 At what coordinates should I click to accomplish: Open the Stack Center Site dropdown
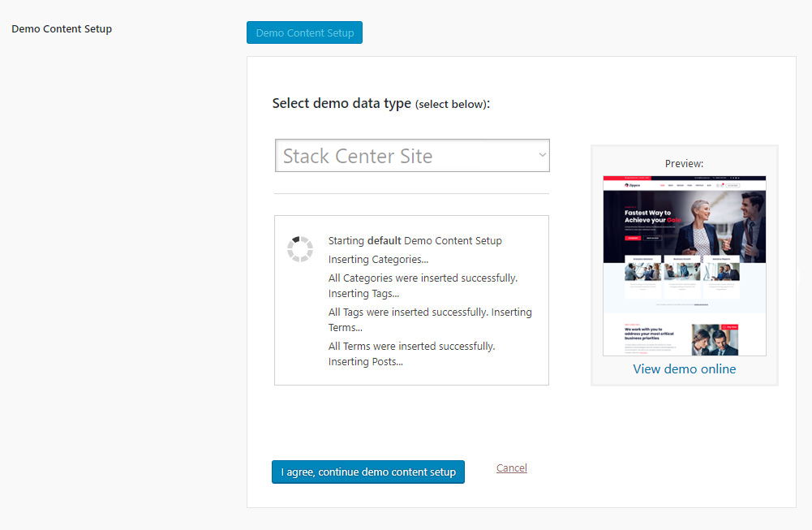click(412, 155)
